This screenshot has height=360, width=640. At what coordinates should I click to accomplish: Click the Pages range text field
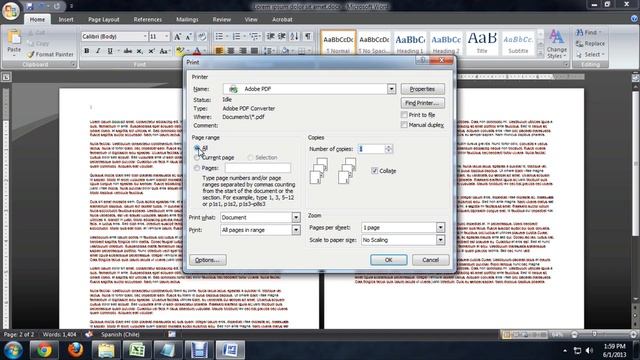(x=258, y=168)
